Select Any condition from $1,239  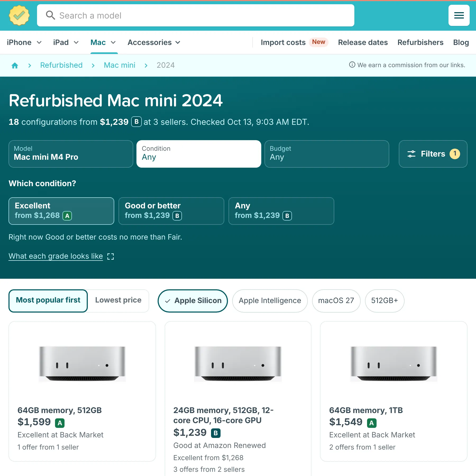point(281,211)
